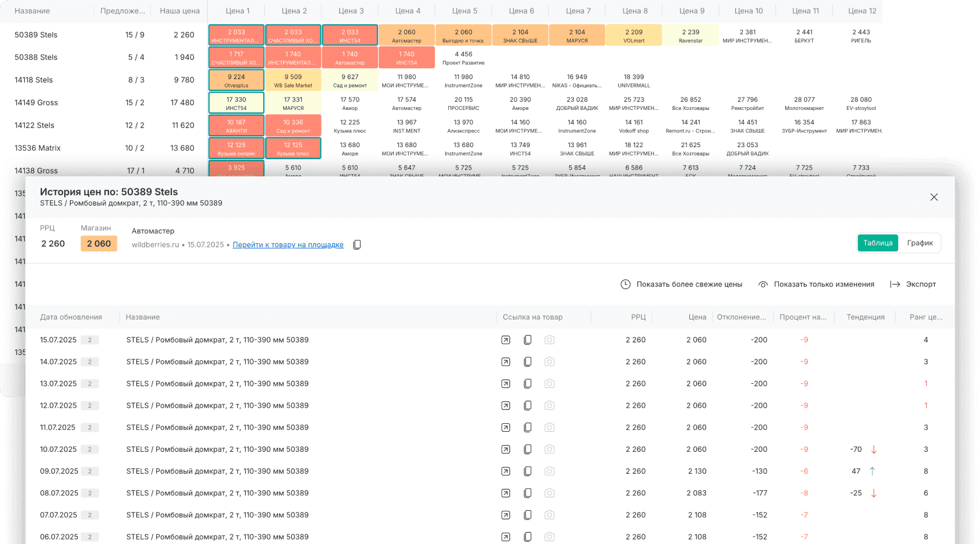Viewport: 980px width, 544px height.
Task: Open Перейти к товару на площадке link
Action: [288, 245]
